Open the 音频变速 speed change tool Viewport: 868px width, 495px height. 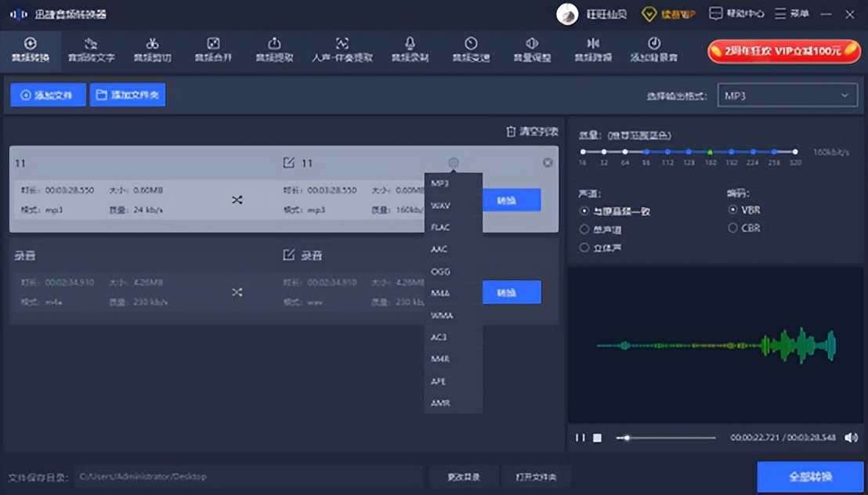coord(470,49)
